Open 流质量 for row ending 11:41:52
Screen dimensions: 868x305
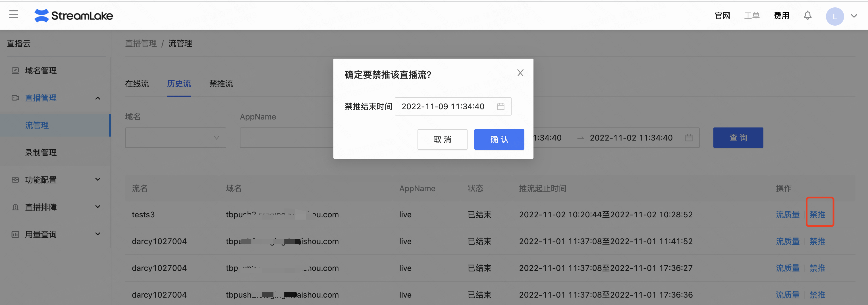788,241
